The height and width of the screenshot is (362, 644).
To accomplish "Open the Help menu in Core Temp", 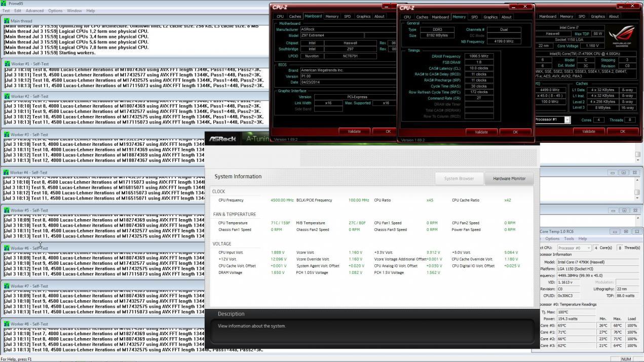I will pos(583,238).
